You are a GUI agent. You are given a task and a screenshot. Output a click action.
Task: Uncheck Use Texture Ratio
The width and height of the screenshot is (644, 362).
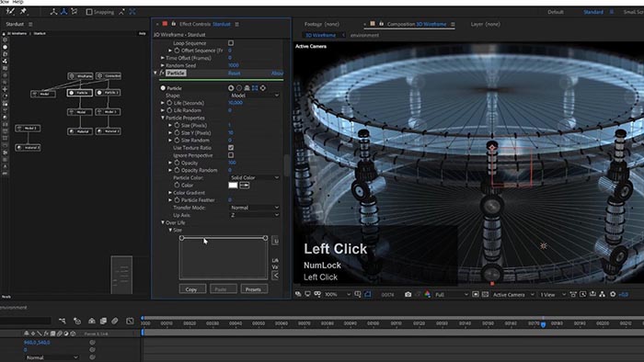(231, 148)
